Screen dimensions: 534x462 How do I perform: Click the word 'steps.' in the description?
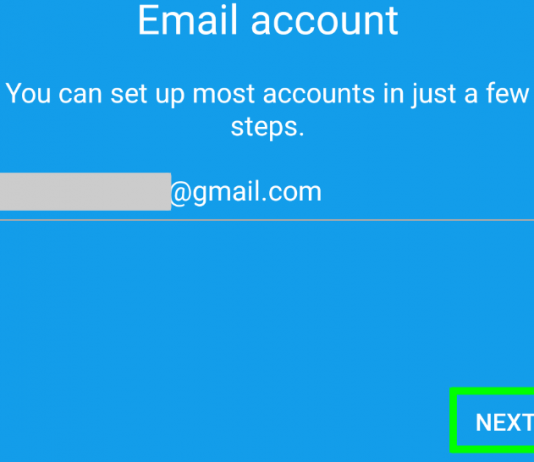click(267, 128)
